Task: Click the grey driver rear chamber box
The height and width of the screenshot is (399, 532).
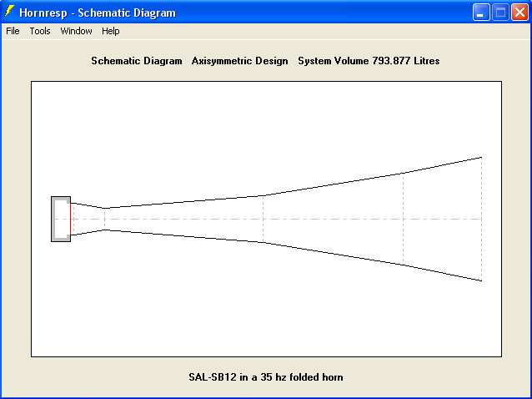Action: (x=60, y=219)
